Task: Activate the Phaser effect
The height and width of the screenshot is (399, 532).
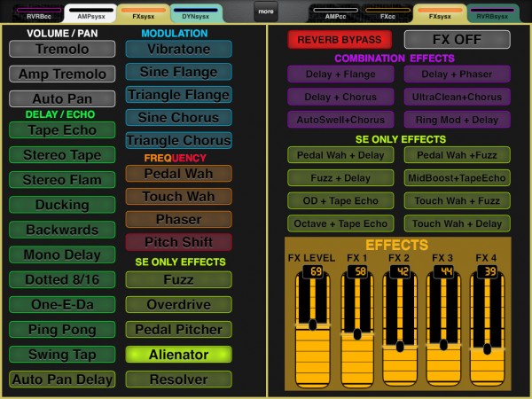Action: tap(179, 219)
